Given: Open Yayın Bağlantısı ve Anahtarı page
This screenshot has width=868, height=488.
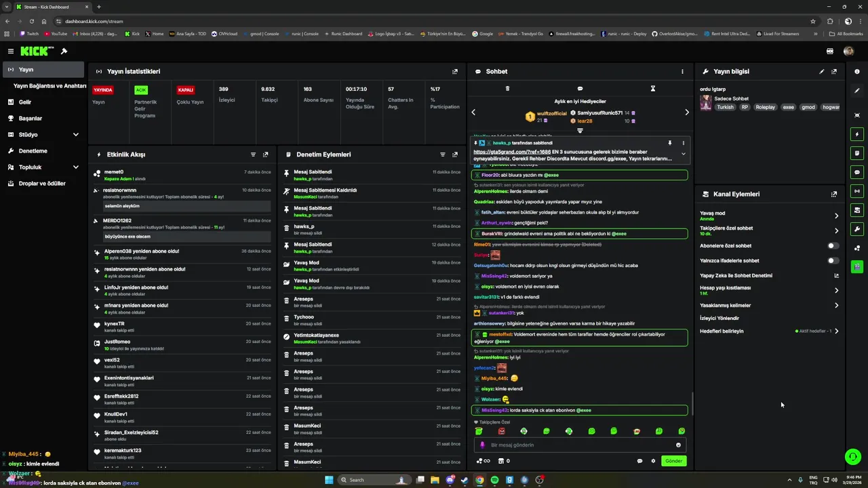Looking at the screenshot, I should 50,86.
